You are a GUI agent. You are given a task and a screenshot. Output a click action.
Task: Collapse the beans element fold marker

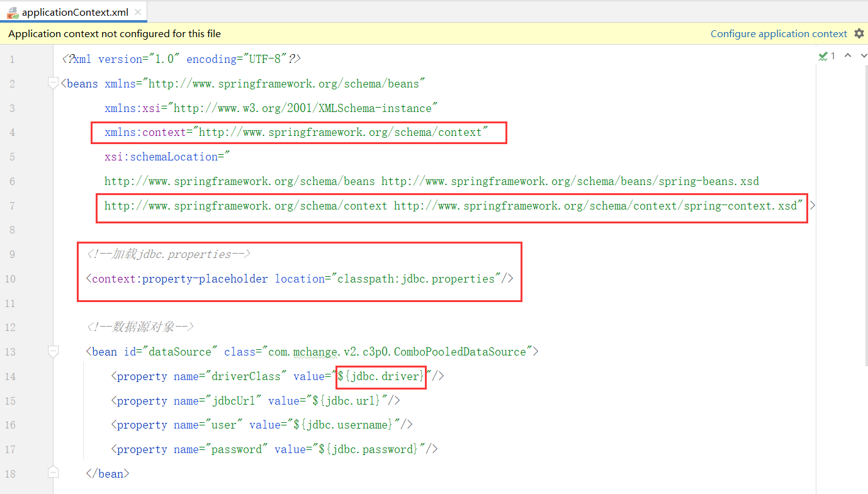54,84
